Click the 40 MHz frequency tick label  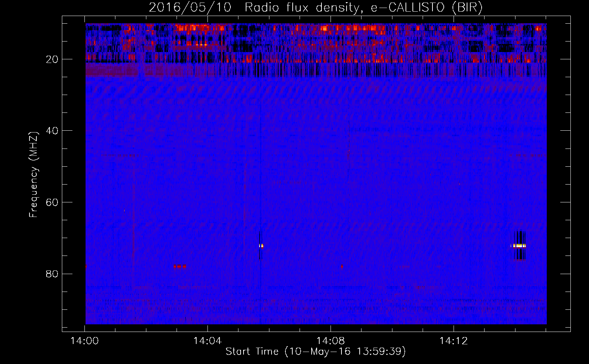click(52, 131)
